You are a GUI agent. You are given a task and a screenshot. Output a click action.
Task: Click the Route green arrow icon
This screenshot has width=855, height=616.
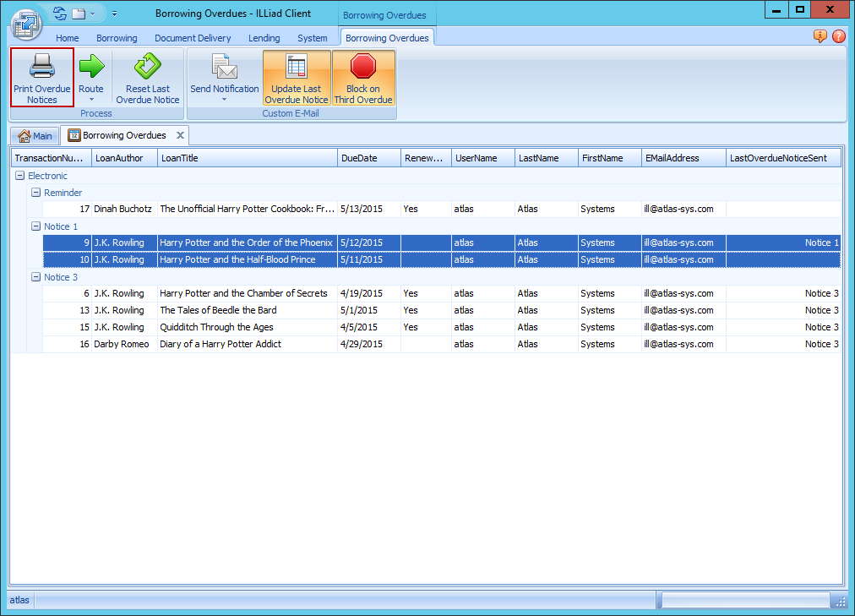[x=91, y=67]
